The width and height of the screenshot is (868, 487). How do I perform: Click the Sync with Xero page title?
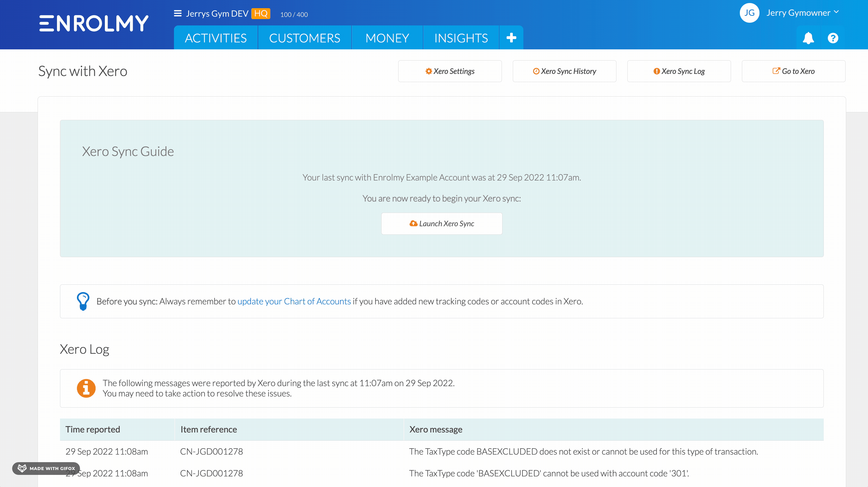83,71
